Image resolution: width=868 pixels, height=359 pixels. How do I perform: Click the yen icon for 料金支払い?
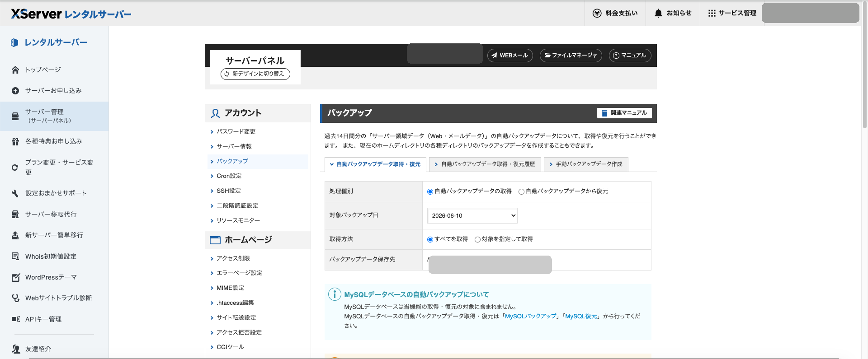point(597,13)
